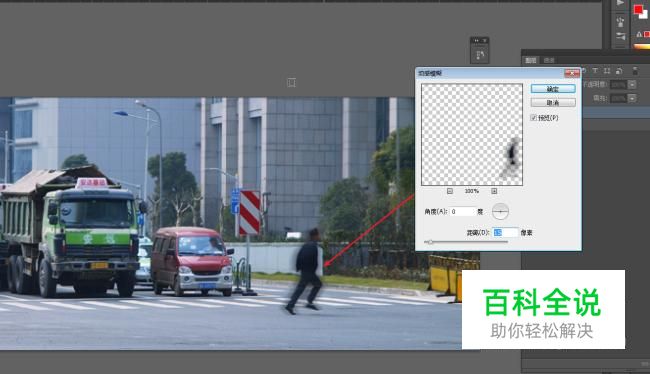Click the distance slider handle
Screen dimensions: 650x374
pyautogui.click(x=430, y=242)
